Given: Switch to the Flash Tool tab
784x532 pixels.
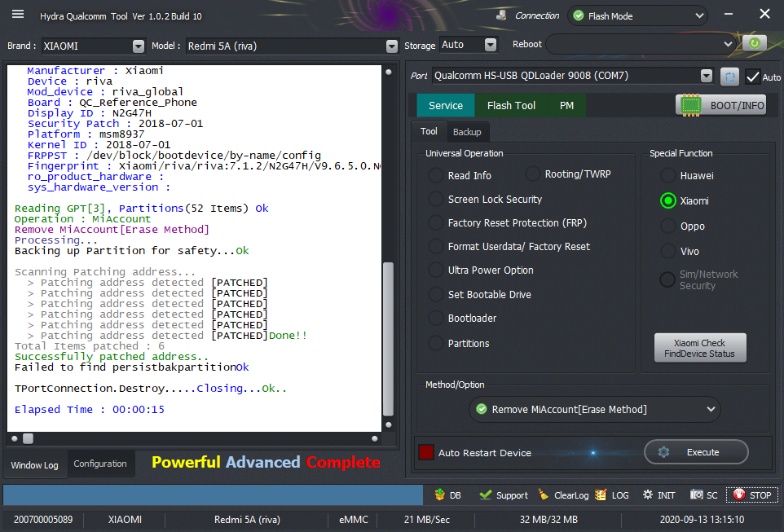Looking at the screenshot, I should coord(511,105).
